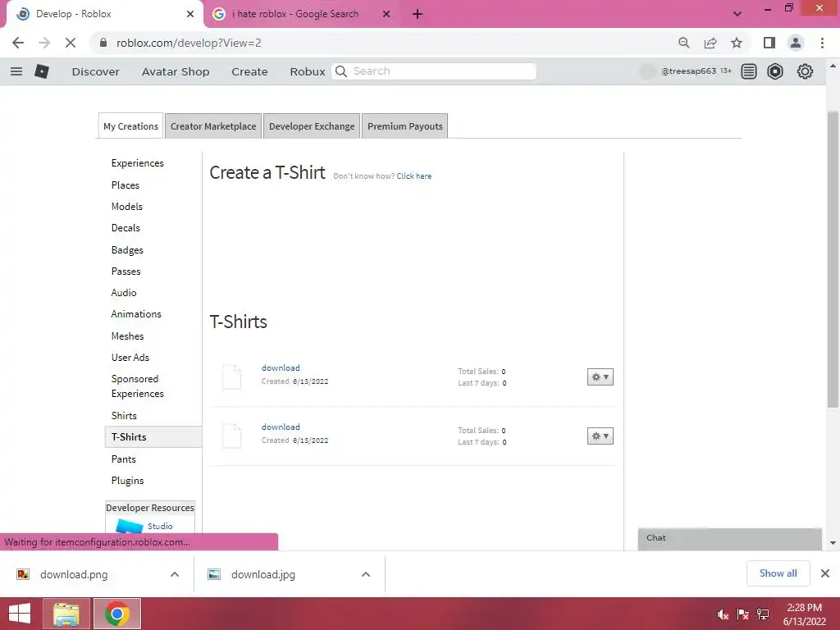Open the Roblox hamburger navigation menu
The height and width of the screenshot is (630, 840).
pos(16,71)
